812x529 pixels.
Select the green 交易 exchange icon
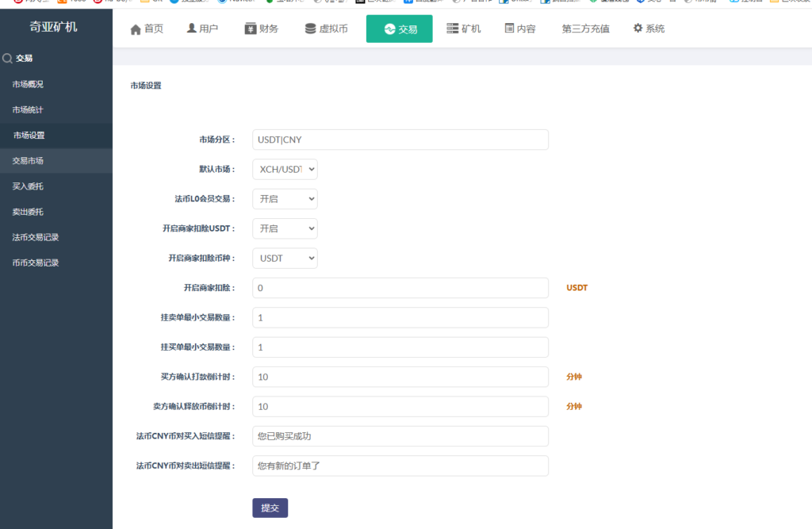[x=391, y=28]
